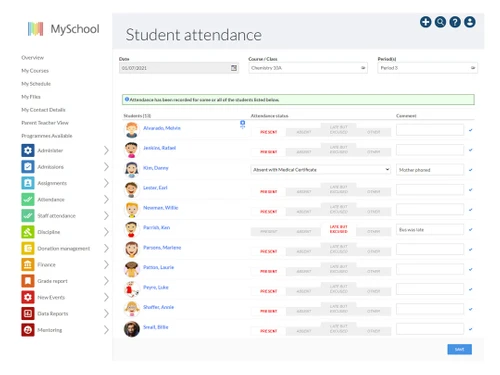The height and width of the screenshot is (375, 500).
Task: Click the Administer gear icon
Action: click(x=28, y=150)
